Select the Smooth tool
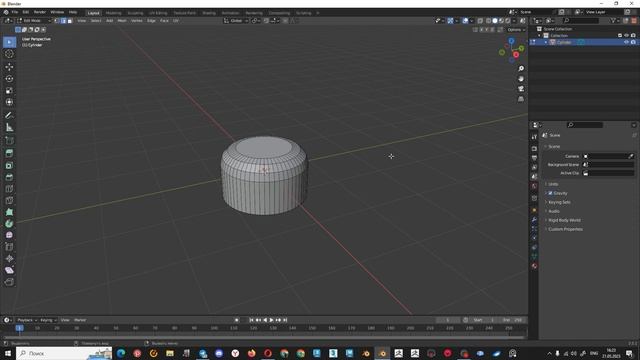This screenshot has height=360, width=640. pos(9,235)
